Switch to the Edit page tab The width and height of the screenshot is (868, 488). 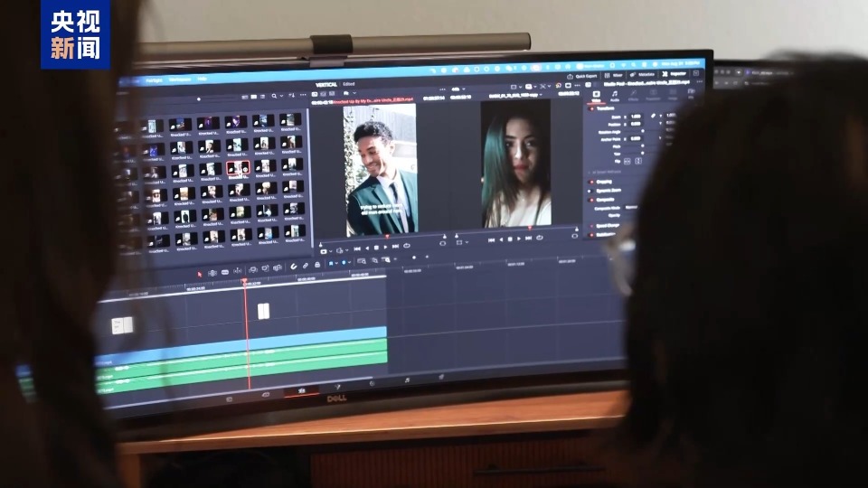302,390
